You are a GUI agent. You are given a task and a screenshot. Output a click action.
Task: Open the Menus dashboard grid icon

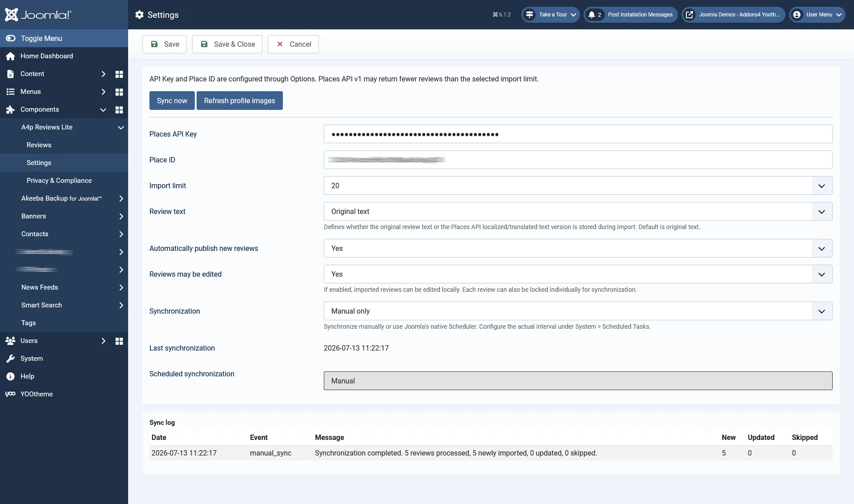coord(119,92)
